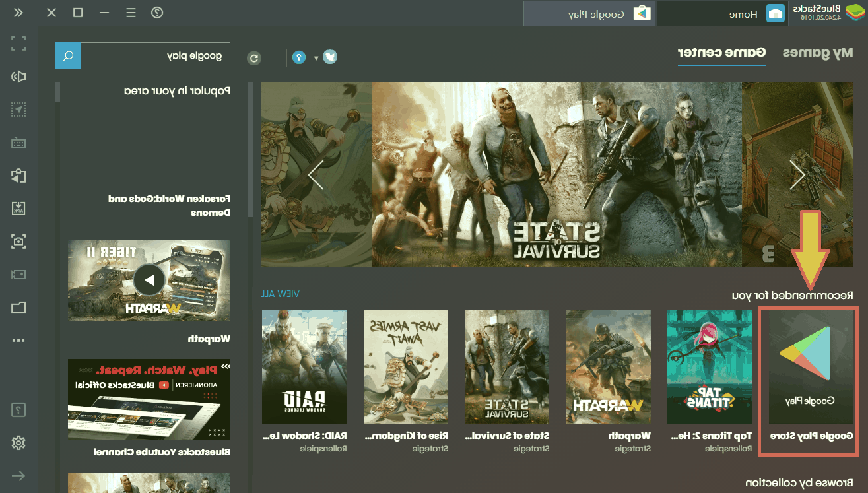The height and width of the screenshot is (493, 868).
Task: Click carousel arrow over the bearded warrior banner
Action: (316, 175)
